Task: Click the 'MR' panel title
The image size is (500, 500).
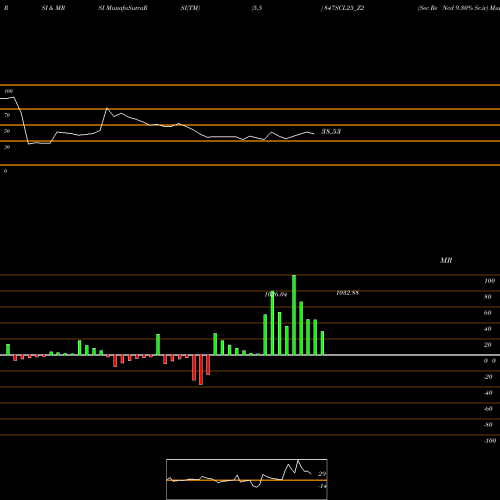Action: point(446,260)
